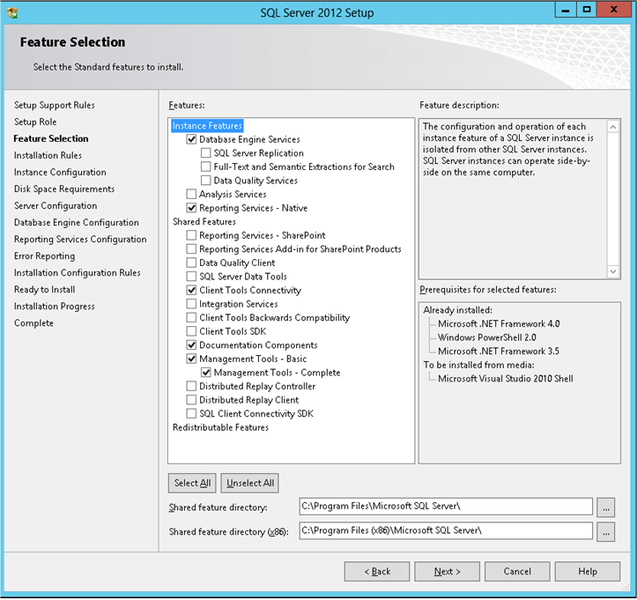Proceed with the Next button
The height and width of the screenshot is (600, 637).
point(447,572)
